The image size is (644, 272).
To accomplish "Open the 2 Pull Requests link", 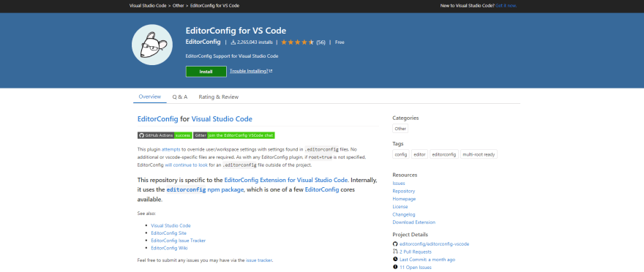I will coord(415,252).
